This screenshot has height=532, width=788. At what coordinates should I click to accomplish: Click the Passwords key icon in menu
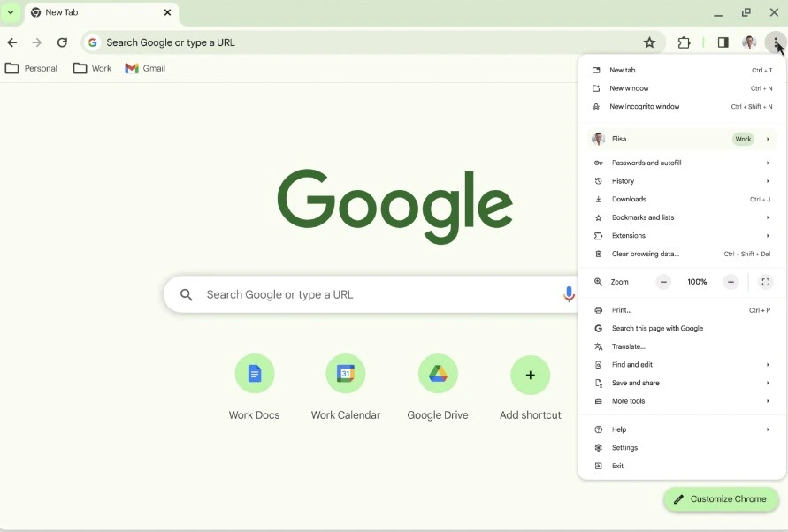[x=598, y=163]
